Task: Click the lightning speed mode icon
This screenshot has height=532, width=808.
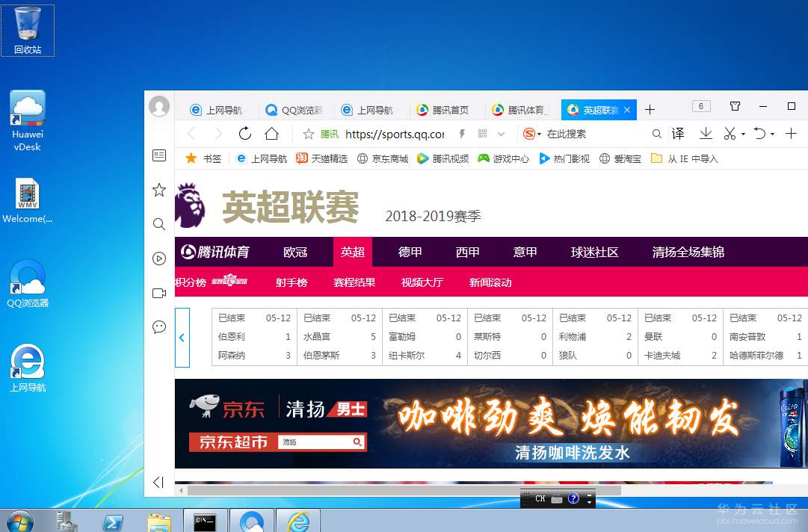Action: coord(462,134)
